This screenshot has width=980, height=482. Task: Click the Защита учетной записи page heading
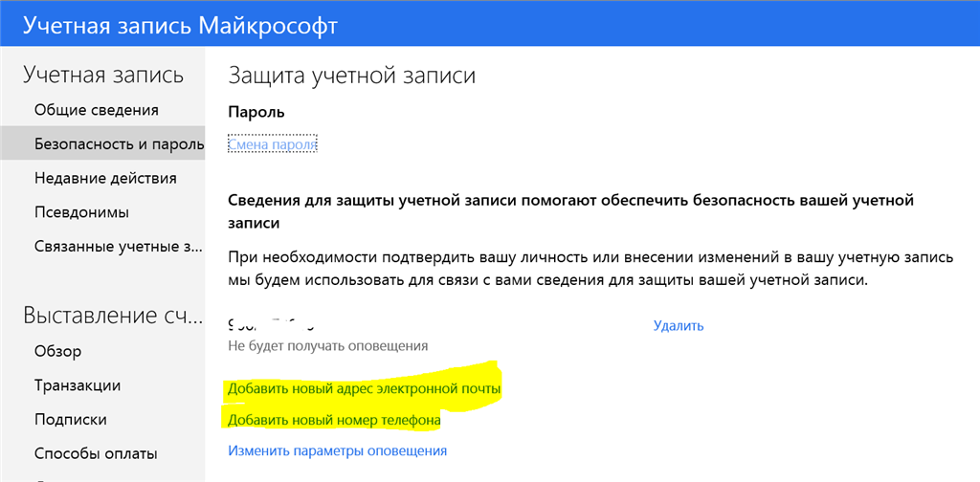352,75
